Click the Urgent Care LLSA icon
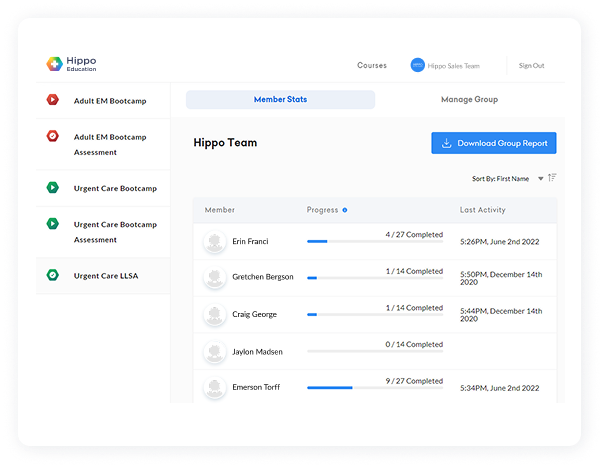The width and height of the screenshot is (603, 468). pyautogui.click(x=52, y=275)
